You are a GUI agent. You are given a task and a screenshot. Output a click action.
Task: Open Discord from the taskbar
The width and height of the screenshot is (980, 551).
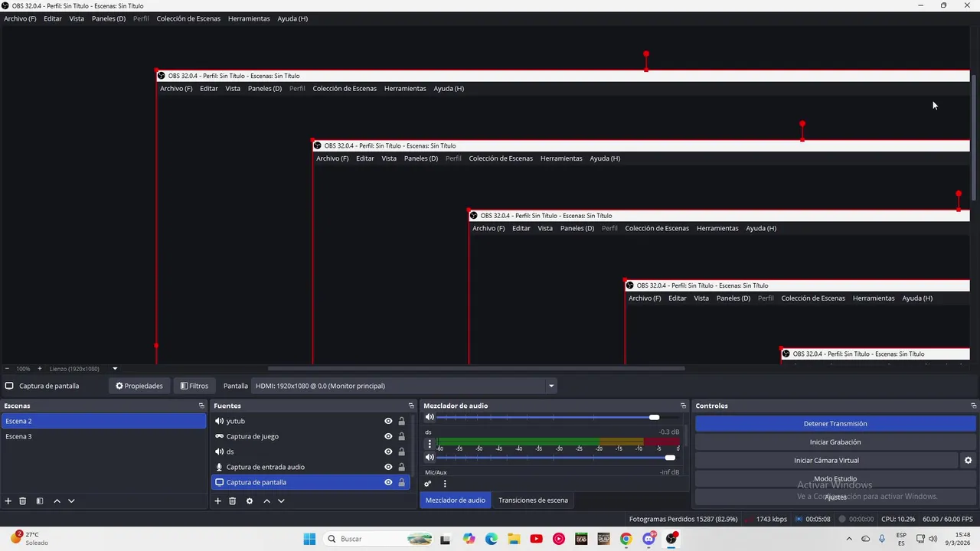tap(648, 539)
